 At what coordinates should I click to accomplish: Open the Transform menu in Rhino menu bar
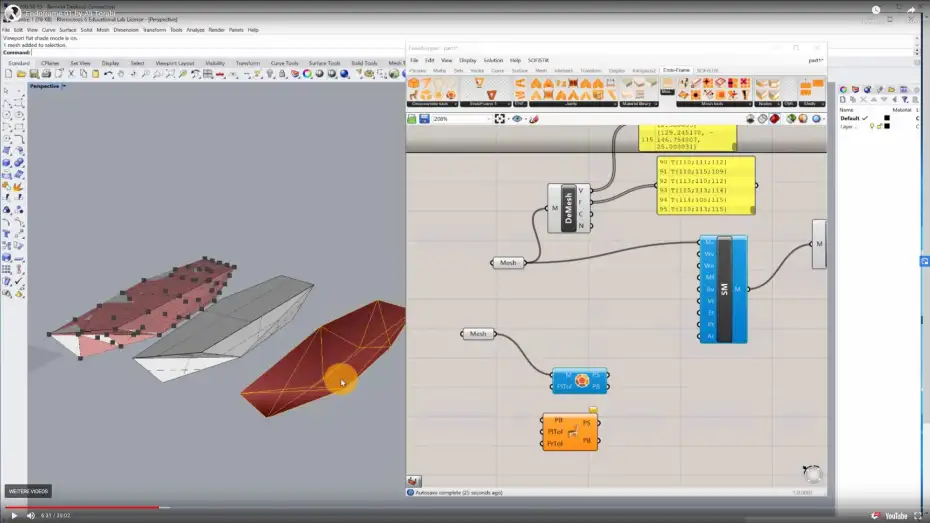tap(154, 30)
